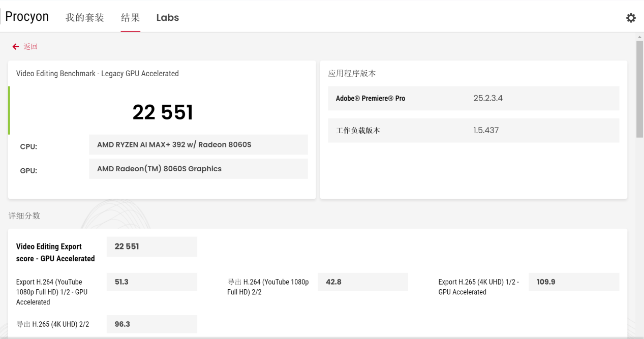Open settings via the gear icon
Screen dimensions: 644x339
[631, 18]
